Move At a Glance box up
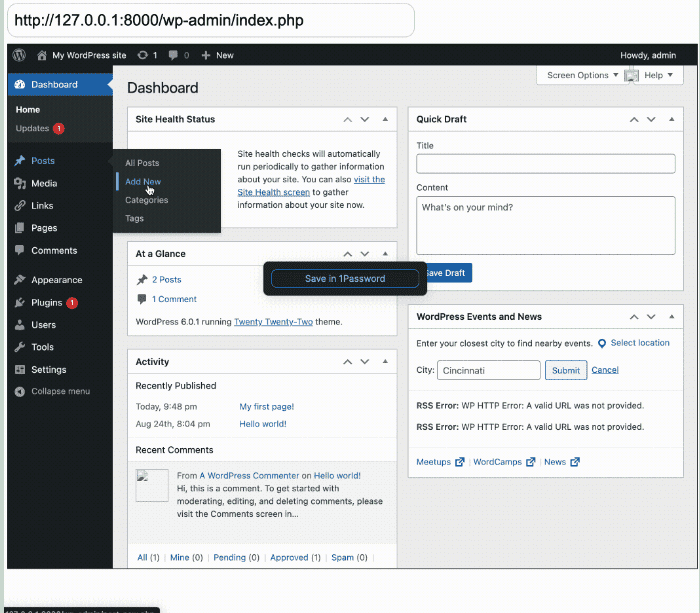Viewport: 700px width, 613px height. [347, 254]
